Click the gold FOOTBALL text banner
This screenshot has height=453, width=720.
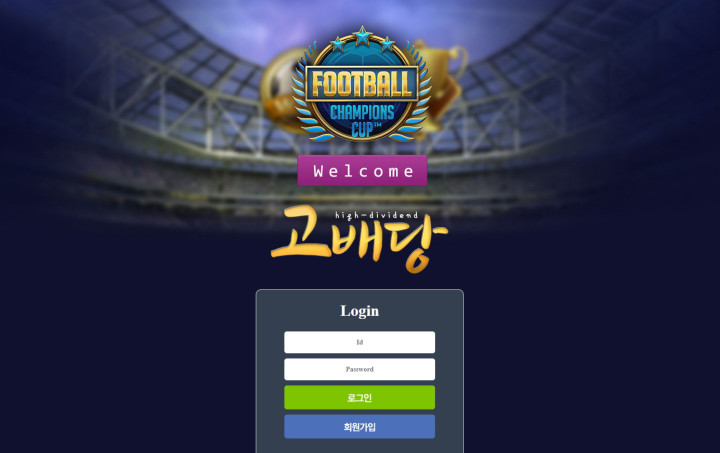[x=362, y=84]
